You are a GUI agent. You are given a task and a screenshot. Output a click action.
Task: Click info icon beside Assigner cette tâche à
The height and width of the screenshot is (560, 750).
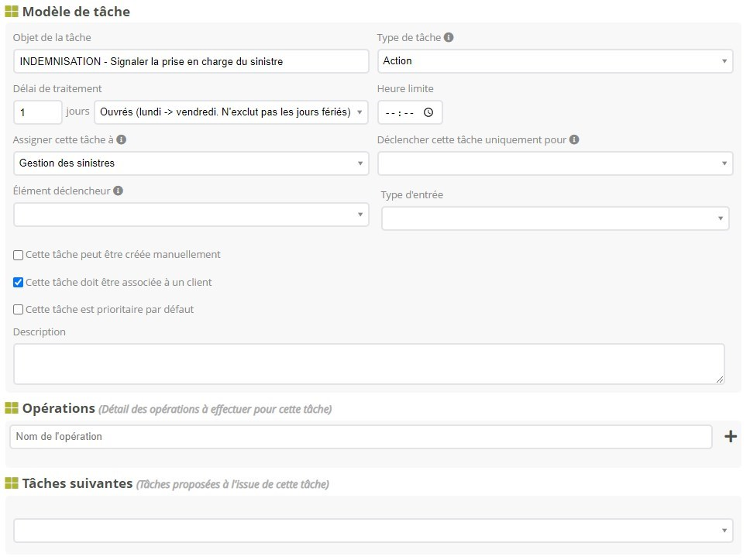tap(122, 140)
